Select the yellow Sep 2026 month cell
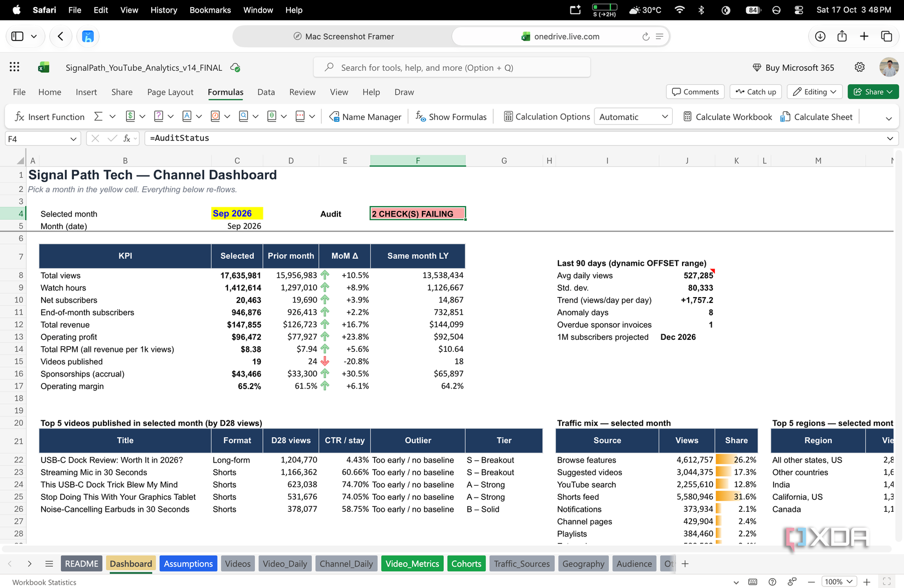This screenshot has height=588, width=904. 237,214
